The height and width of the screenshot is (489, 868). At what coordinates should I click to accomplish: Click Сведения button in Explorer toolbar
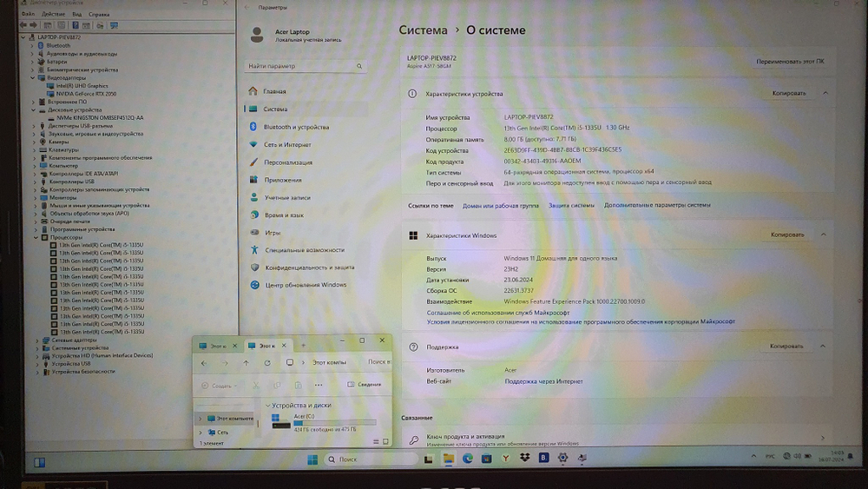(x=365, y=384)
